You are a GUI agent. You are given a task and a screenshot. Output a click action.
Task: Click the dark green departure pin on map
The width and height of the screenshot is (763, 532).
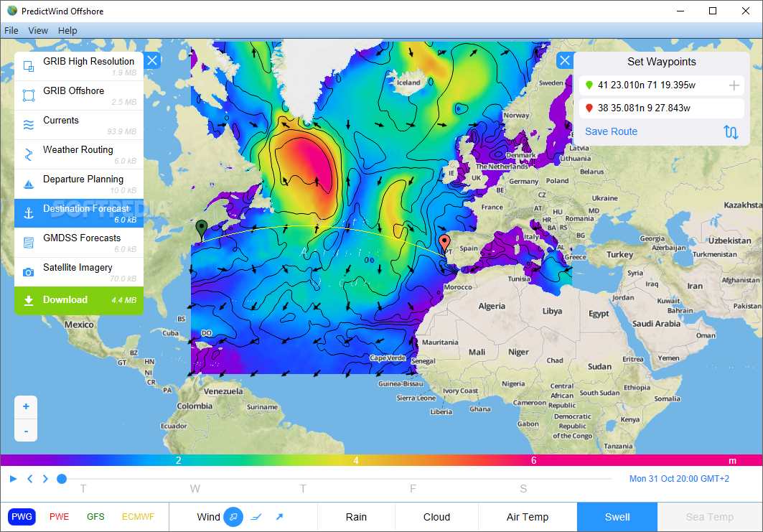201,229
